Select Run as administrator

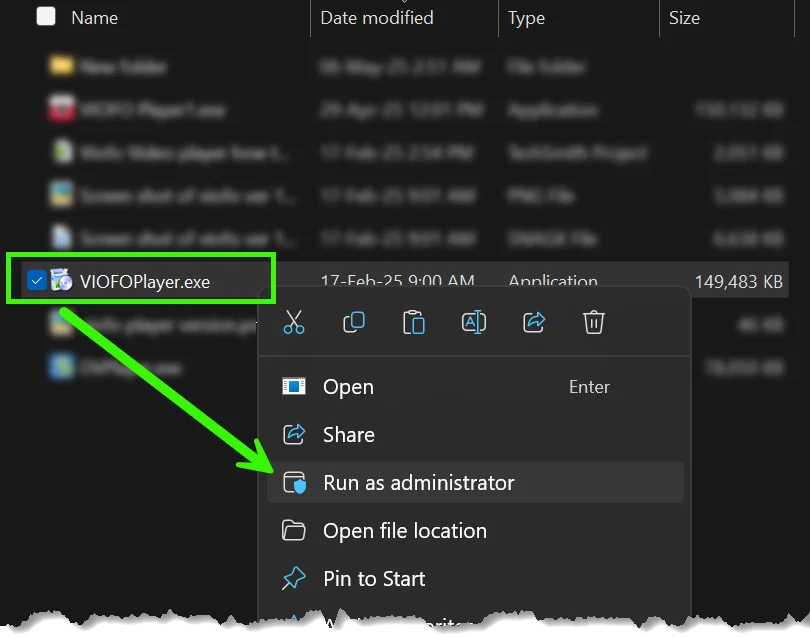click(475, 483)
